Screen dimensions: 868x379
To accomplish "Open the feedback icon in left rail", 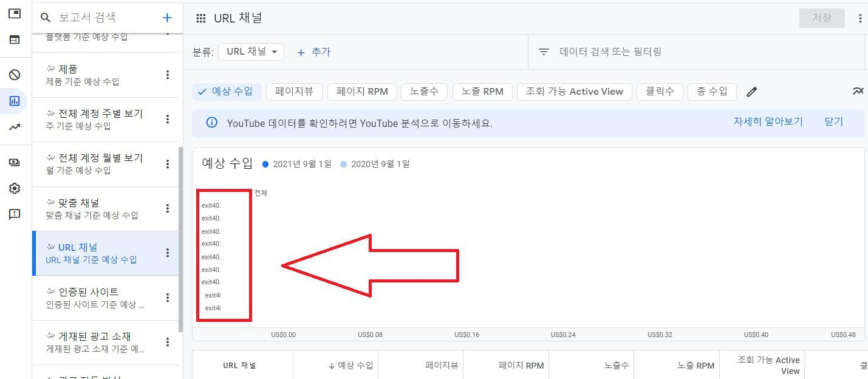I will 15,214.
